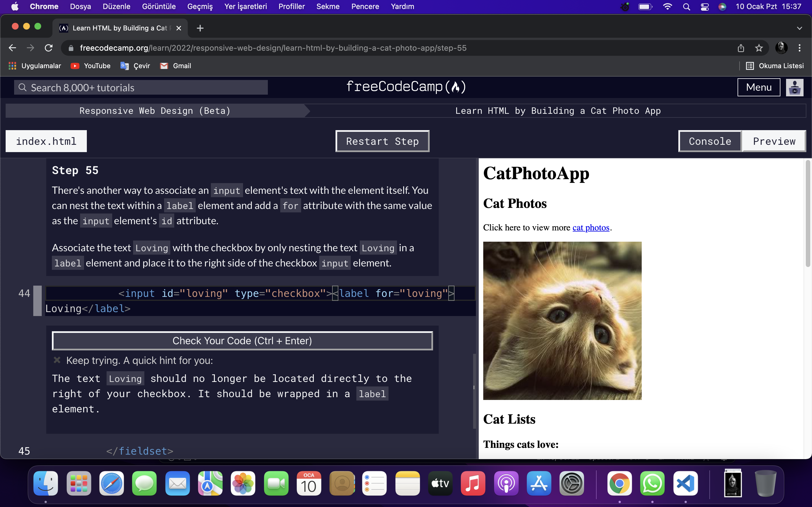Open Gmail from the bookmarks bar
Screen dimensions: 812x507
[175, 66]
